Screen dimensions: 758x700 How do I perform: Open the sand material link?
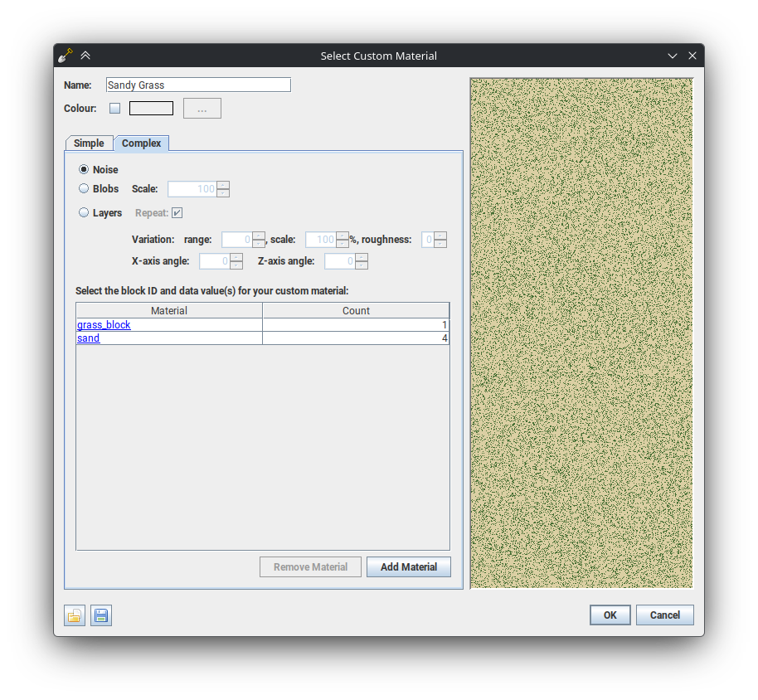(88, 338)
